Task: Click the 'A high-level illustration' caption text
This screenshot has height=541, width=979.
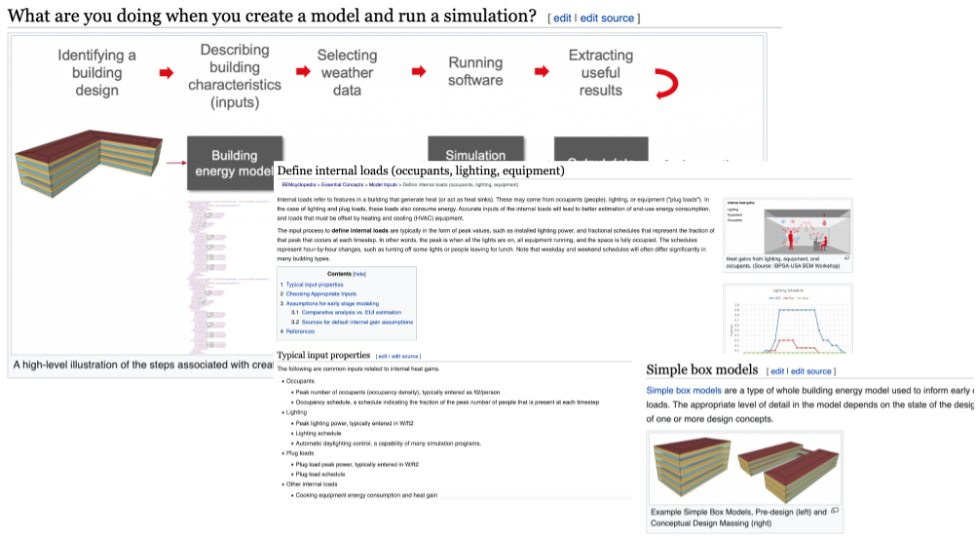Action: coord(143,365)
